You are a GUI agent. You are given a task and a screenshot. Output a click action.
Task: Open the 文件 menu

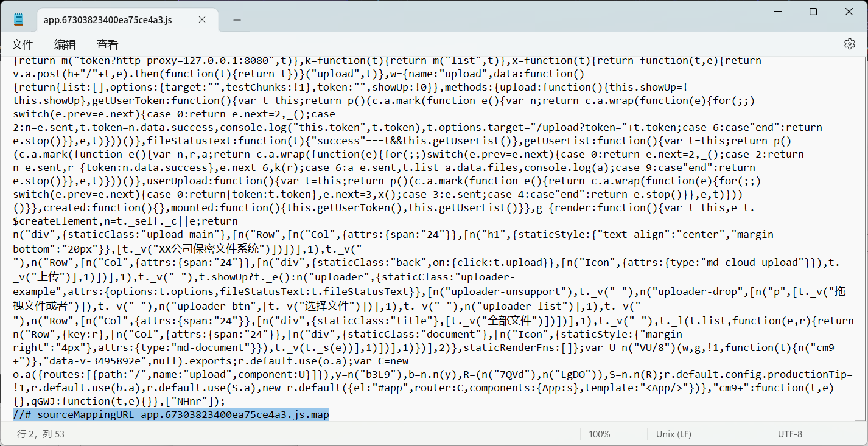[x=23, y=44]
